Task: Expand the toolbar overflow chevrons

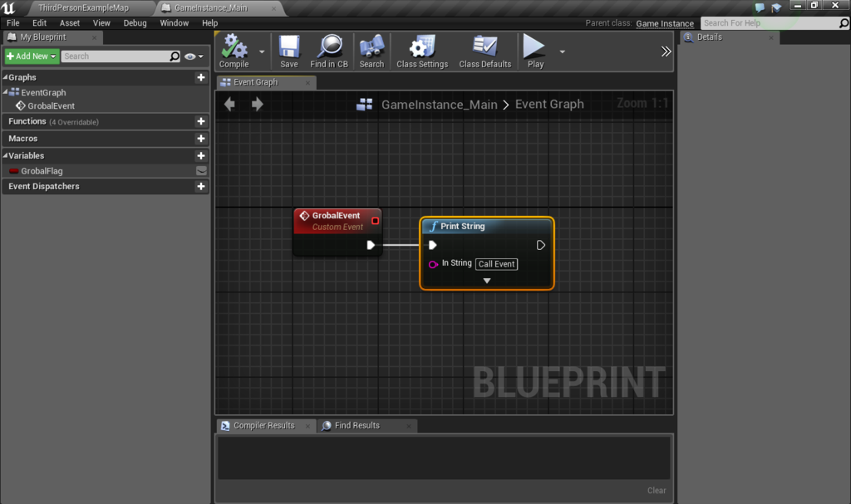Action: (x=666, y=51)
